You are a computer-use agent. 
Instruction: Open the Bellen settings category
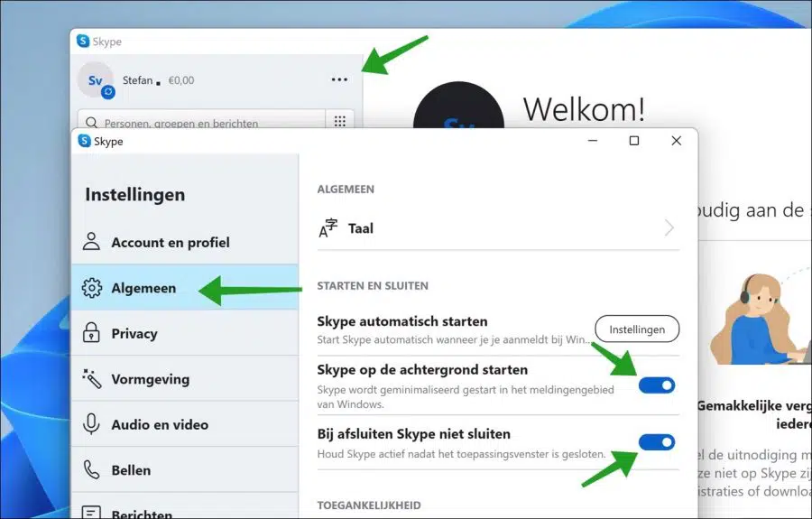[x=185, y=469]
